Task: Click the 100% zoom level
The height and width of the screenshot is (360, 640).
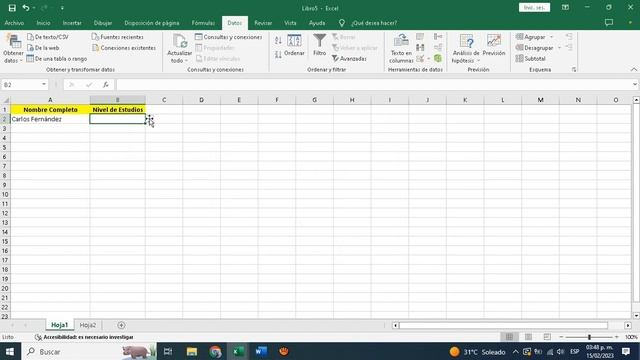Action: pos(631,337)
